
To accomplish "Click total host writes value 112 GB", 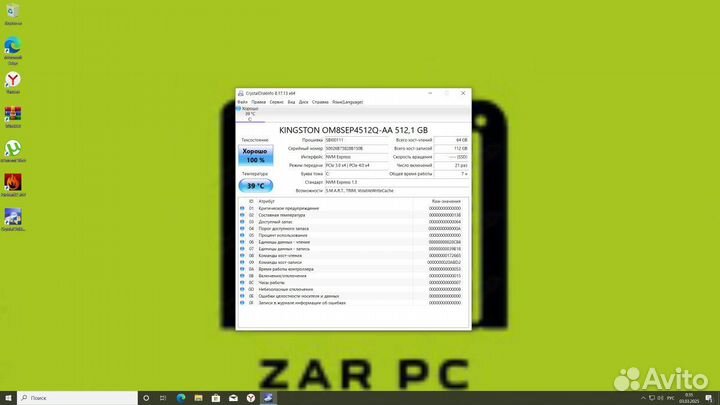I will coord(451,148).
